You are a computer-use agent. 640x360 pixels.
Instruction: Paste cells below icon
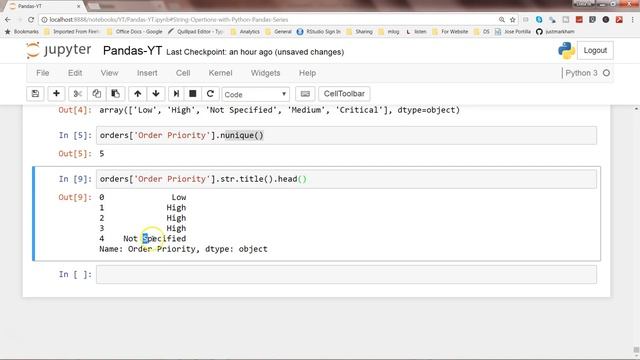coord(116,94)
